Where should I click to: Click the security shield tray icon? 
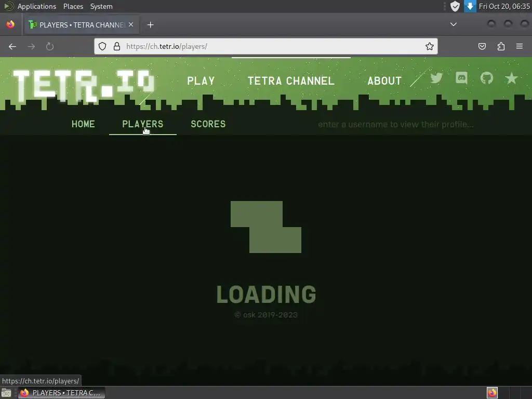coord(455,6)
